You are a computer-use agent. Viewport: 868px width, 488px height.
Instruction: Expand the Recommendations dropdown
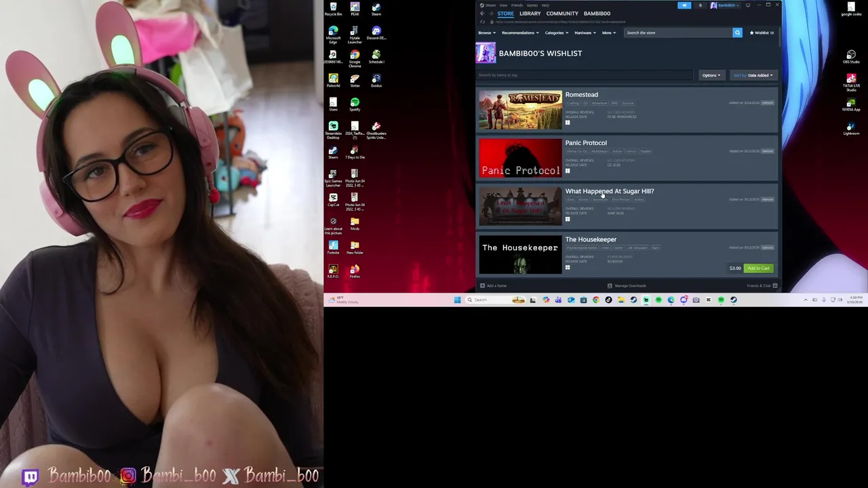coord(520,33)
